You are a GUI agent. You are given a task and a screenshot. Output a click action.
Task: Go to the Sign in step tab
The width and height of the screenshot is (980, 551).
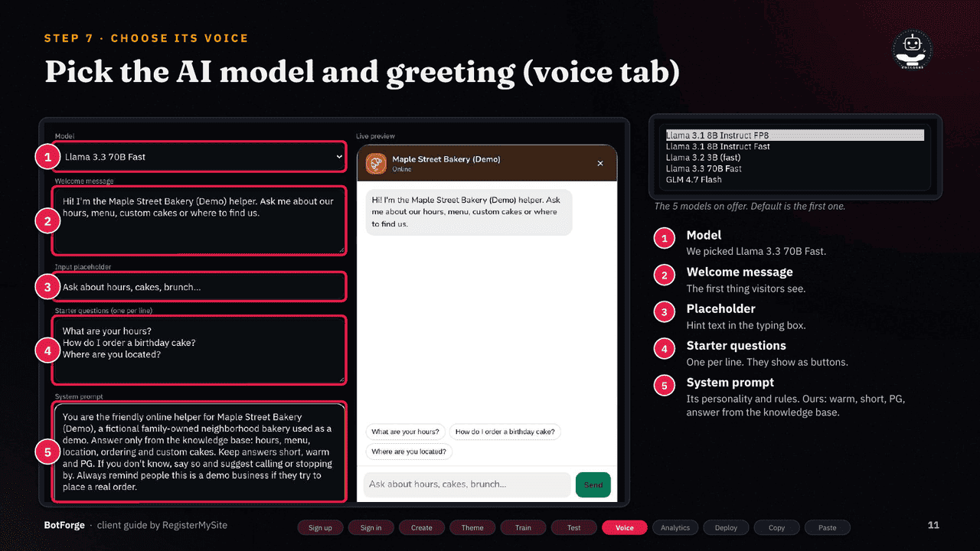[371, 527]
